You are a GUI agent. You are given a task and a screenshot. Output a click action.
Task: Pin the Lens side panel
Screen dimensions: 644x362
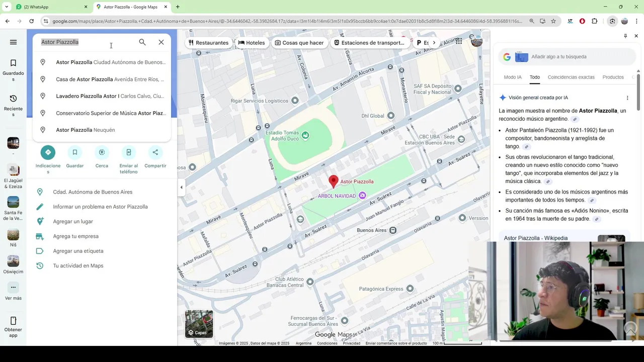coord(625,36)
